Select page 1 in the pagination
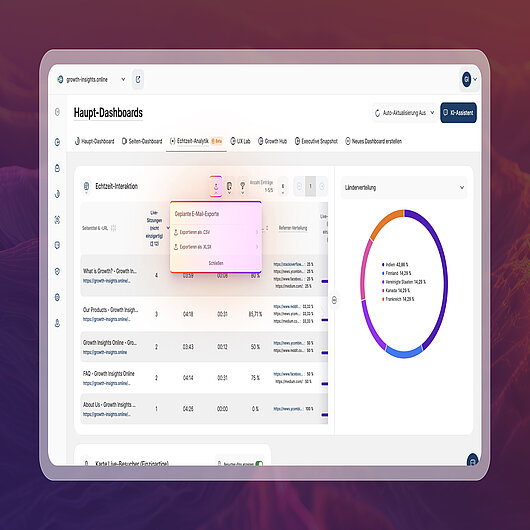This screenshot has height=530, width=530. click(311, 186)
